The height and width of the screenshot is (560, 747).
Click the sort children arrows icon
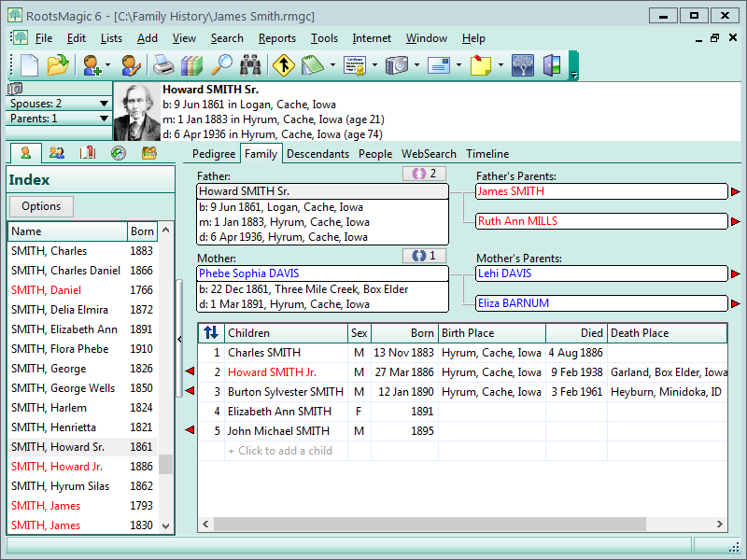click(211, 332)
